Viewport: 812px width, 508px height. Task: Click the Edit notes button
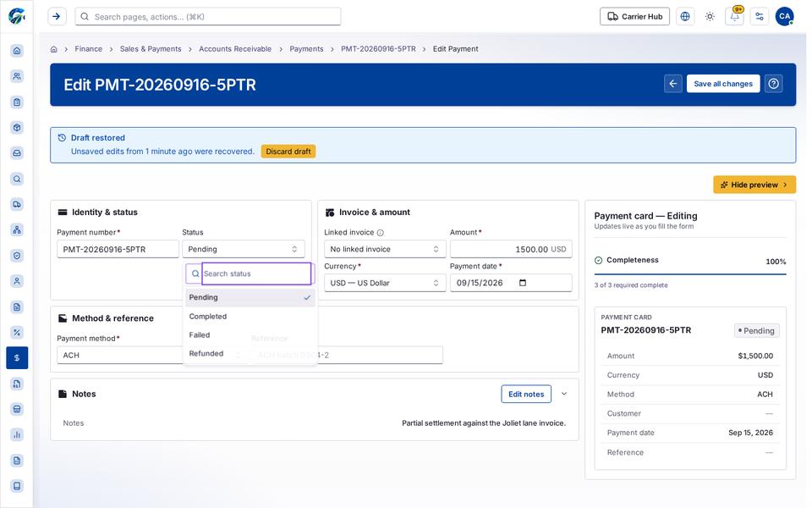pyautogui.click(x=526, y=394)
